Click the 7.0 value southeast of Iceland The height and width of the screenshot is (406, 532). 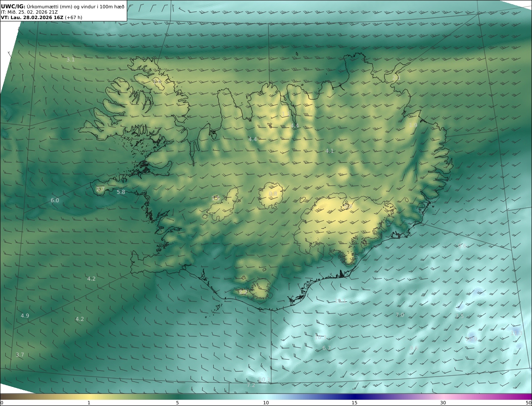coord(400,315)
